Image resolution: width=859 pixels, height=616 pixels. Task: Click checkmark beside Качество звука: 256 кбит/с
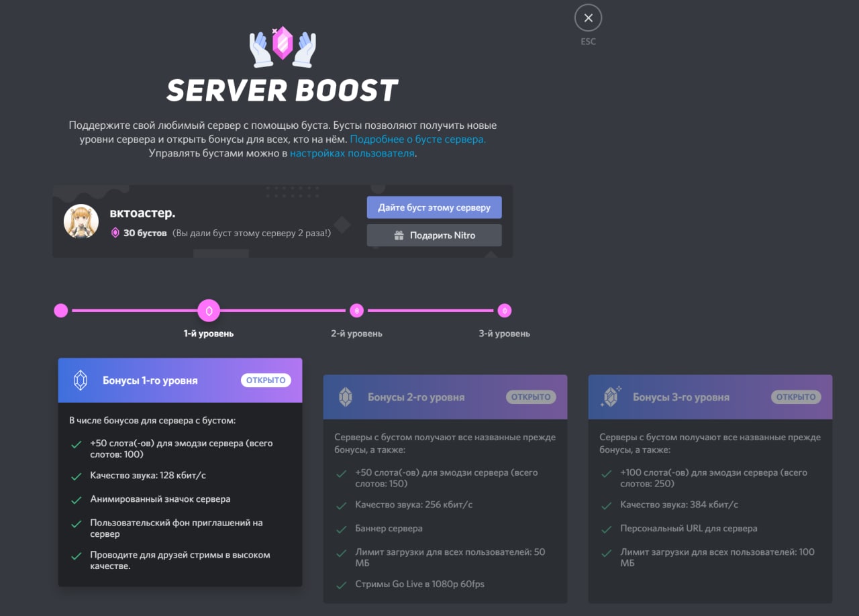pos(341,506)
